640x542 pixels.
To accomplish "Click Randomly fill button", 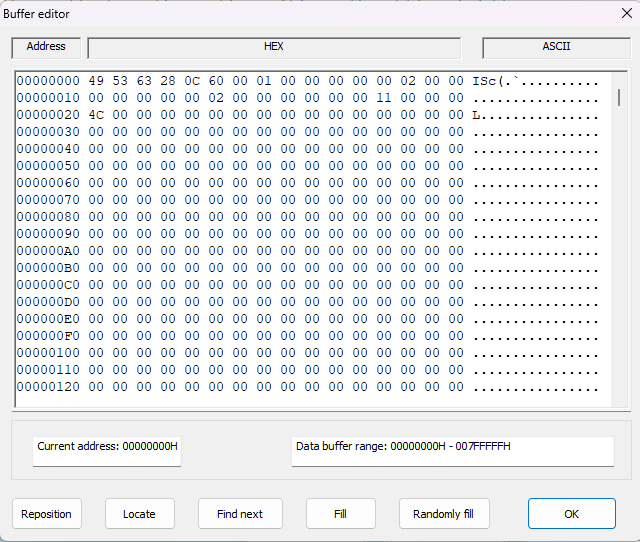I will [x=444, y=513].
